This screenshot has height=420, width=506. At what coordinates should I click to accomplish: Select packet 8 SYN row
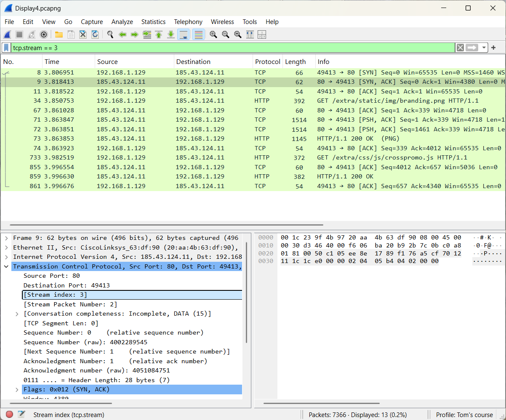pos(253,72)
